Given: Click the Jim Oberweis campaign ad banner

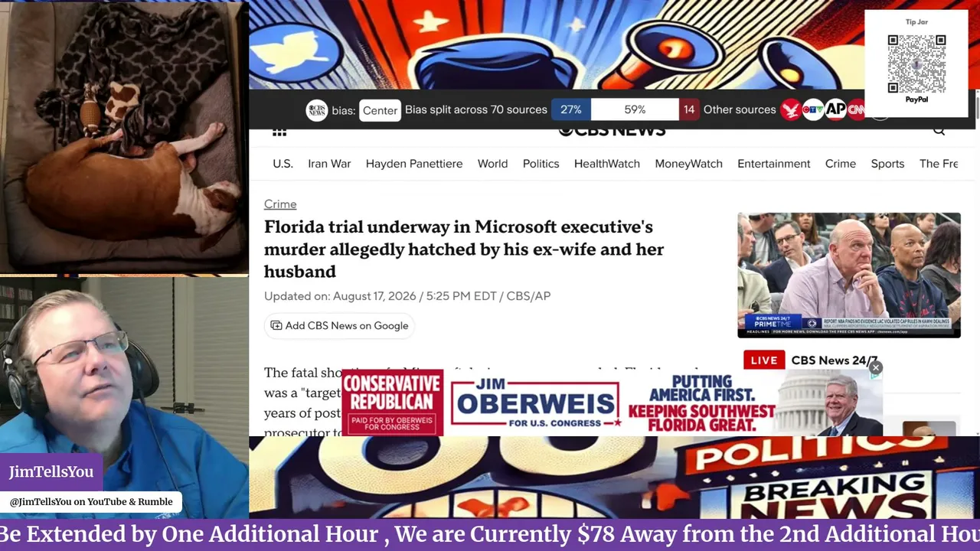Looking at the screenshot, I should (612, 403).
